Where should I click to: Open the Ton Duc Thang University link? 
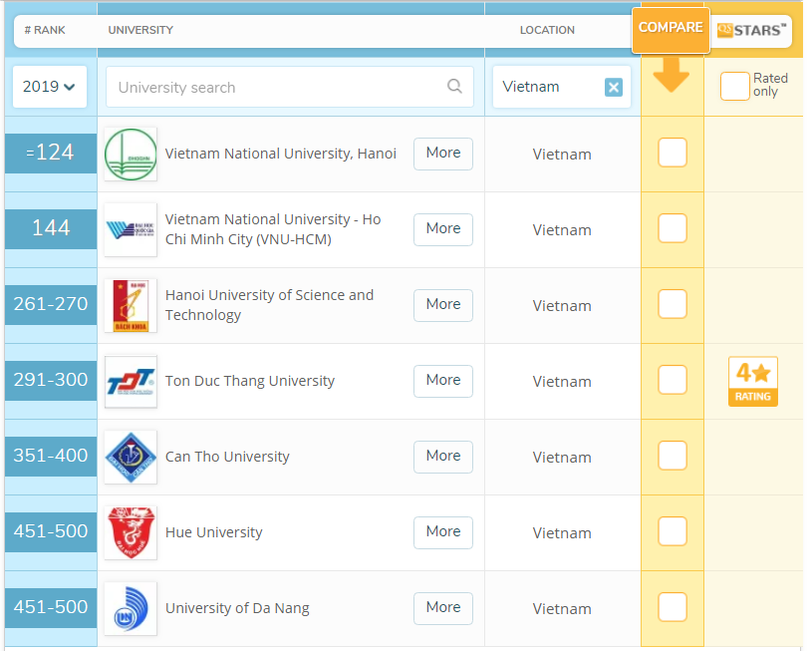tap(250, 381)
